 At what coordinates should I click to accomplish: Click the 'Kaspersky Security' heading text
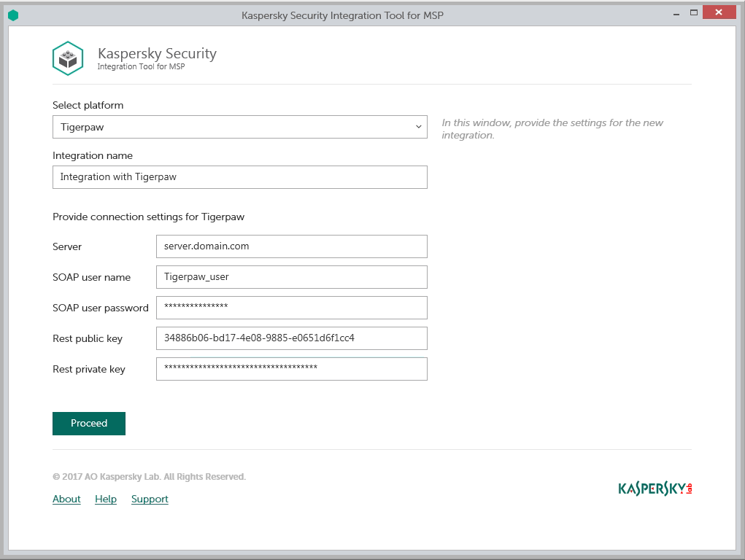point(157,53)
